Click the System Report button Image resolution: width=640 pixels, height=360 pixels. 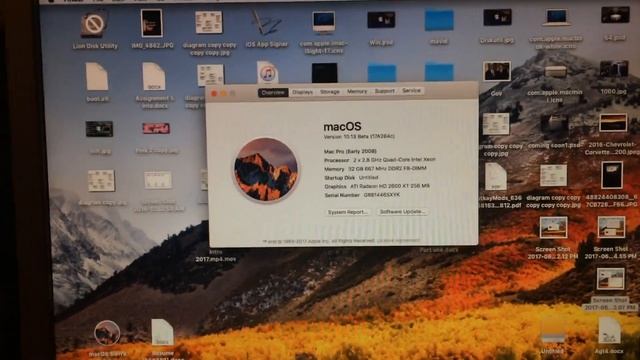coord(347,212)
